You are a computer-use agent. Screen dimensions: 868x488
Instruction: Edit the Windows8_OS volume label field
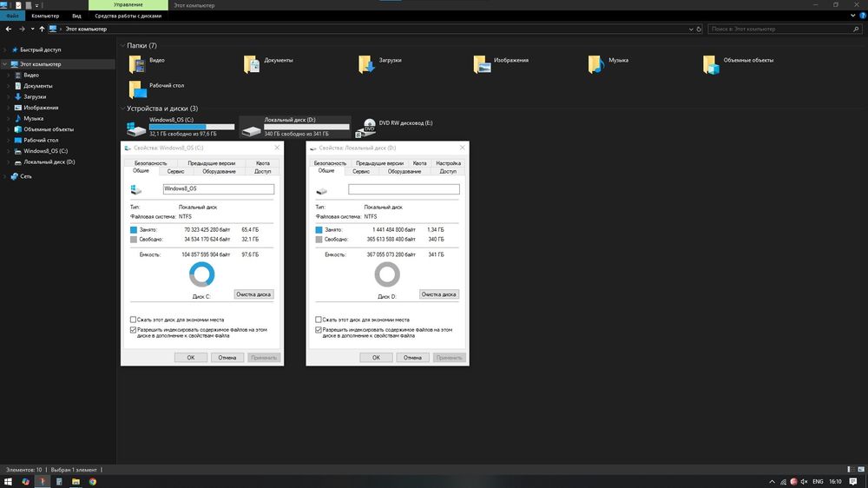[x=219, y=189]
